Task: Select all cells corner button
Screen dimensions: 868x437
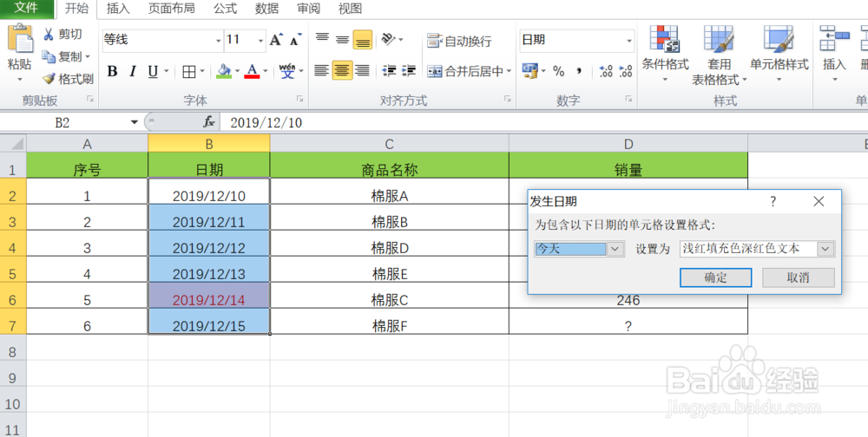Action: pos(13,144)
